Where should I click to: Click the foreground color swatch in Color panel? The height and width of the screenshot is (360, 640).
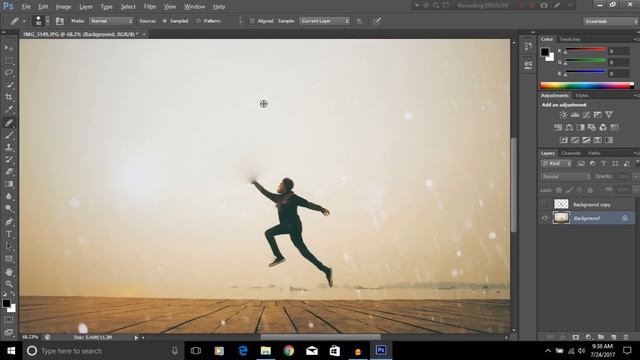[545, 52]
